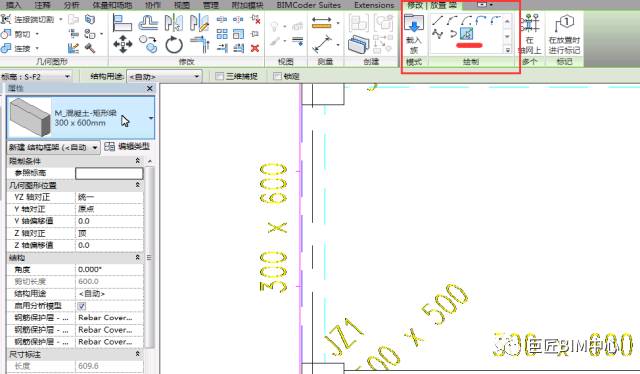This screenshot has height=374, width=640.
Task: Click the 参照标高 input field
Action: click(109, 173)
